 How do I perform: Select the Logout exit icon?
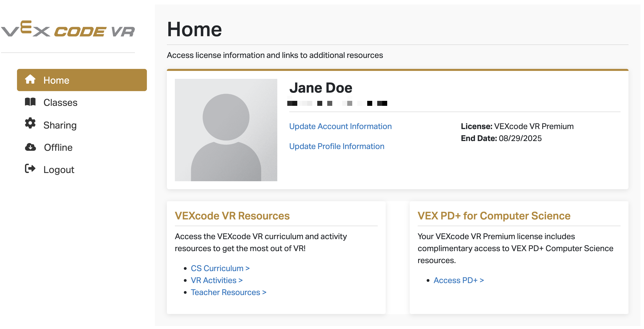pyautogui.click(x=30, y=169)
